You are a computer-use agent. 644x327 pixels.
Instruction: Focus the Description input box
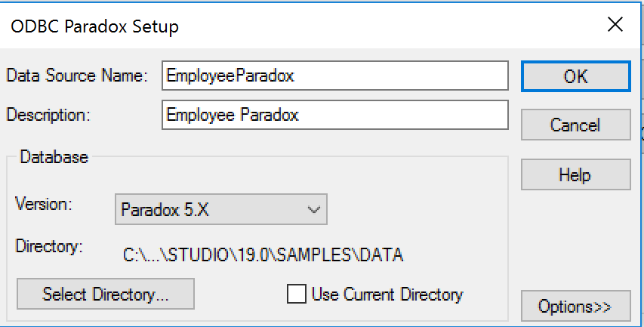click(335, 115)
